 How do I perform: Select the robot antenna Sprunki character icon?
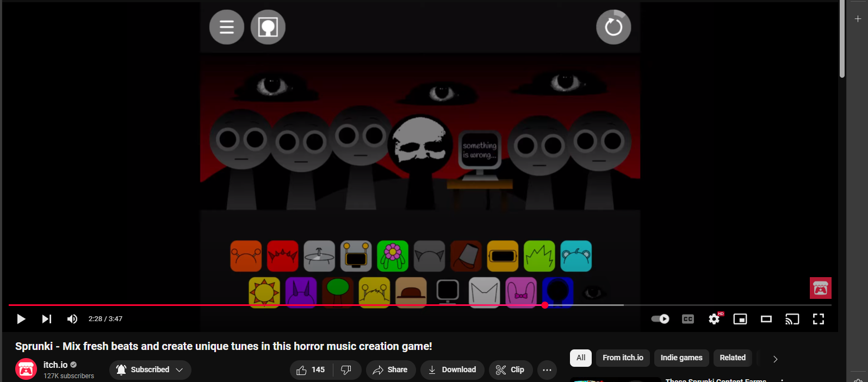(x=356, y=256)
